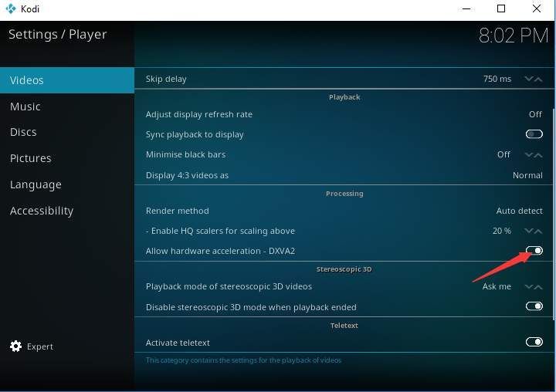This screenshot has width=556, height=392.
Task: Decrease Skip delay with down arrow
Action: point(529,79)
